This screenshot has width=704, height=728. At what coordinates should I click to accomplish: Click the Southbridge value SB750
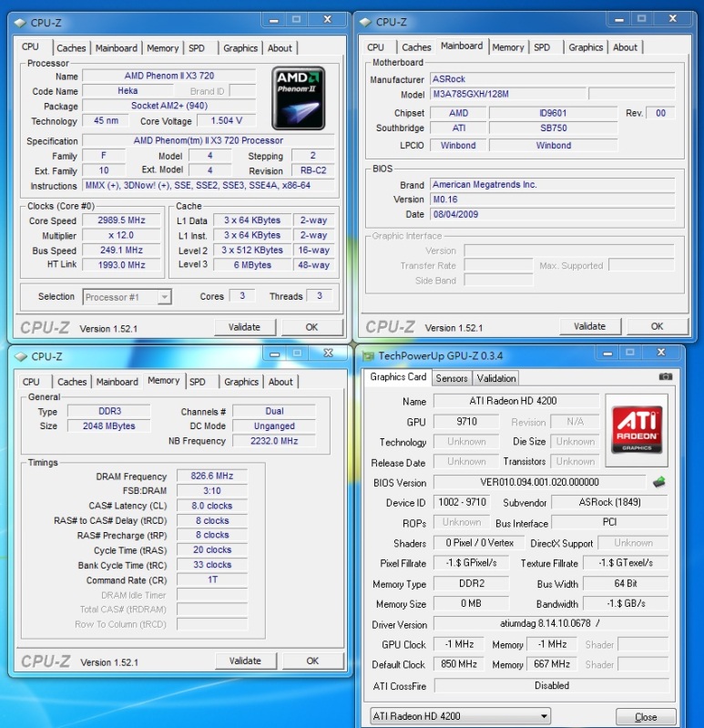(x=553, y=128)
